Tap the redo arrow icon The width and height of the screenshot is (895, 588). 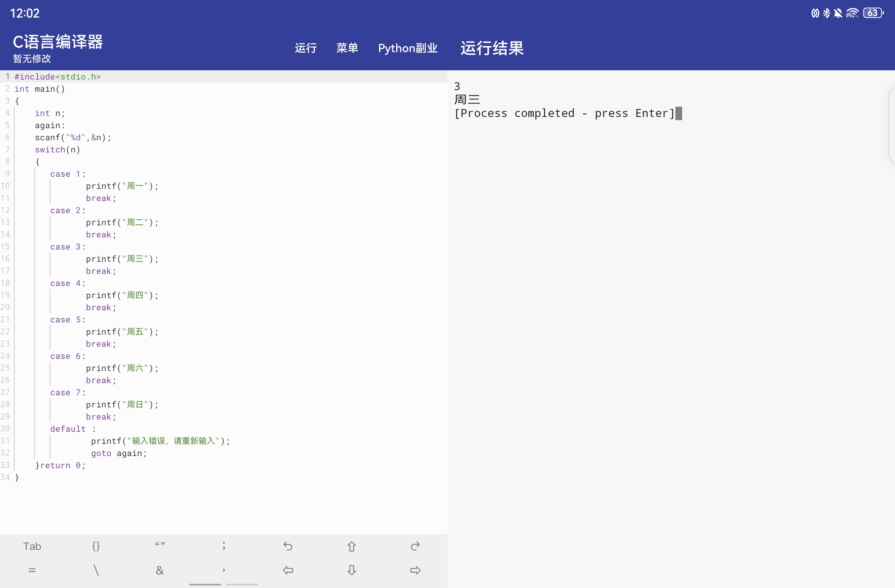(x=415, y=546)
